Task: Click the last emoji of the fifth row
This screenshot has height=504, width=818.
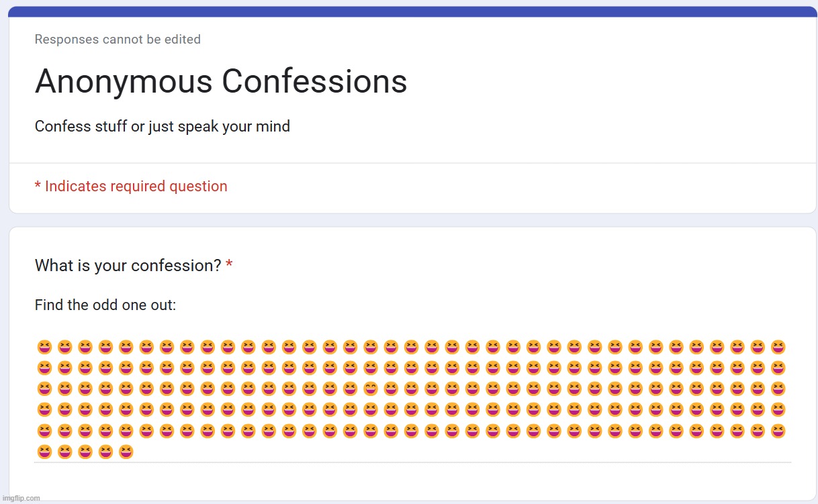Action: point(778,431)
